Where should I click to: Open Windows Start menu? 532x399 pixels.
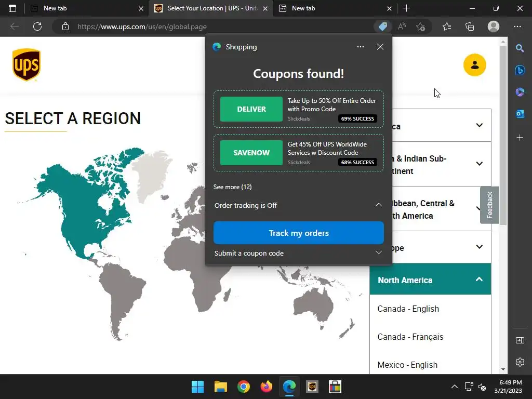click(x=197, y=387)
